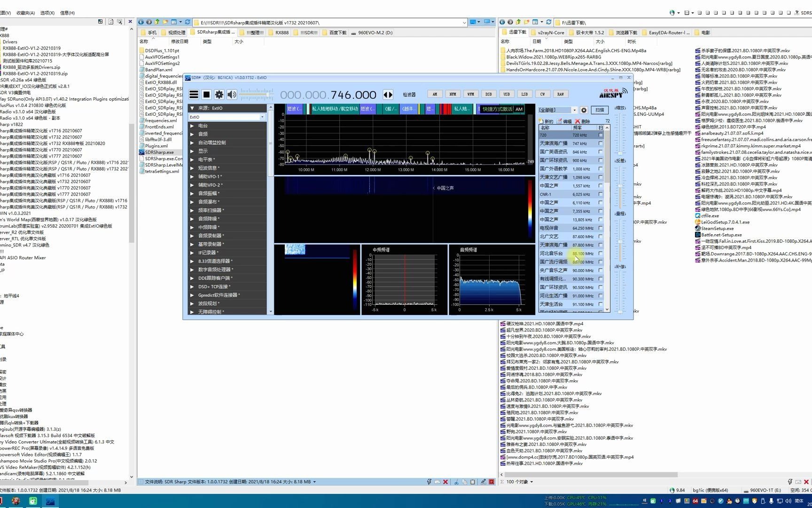Switch to 百度下载 folder tab
Screen dimensions: 812x508
[x=335, y=32]
